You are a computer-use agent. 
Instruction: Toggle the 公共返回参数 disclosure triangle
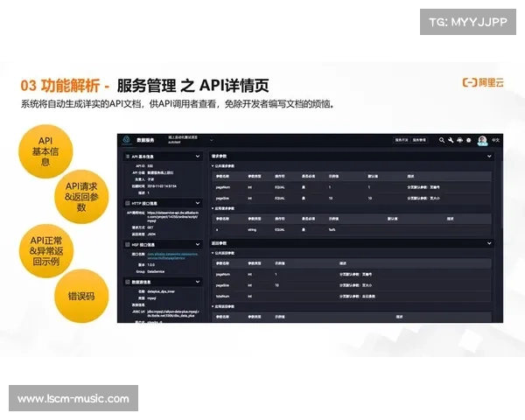213,253
